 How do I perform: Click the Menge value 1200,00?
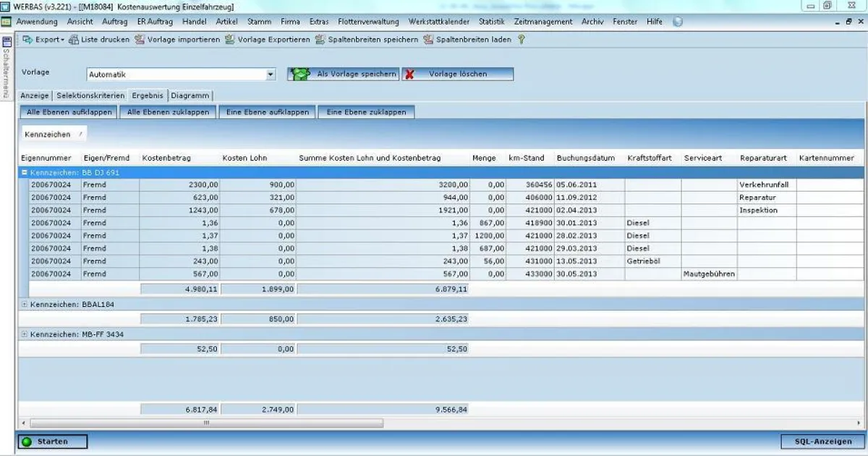click(x=488, y=235)
